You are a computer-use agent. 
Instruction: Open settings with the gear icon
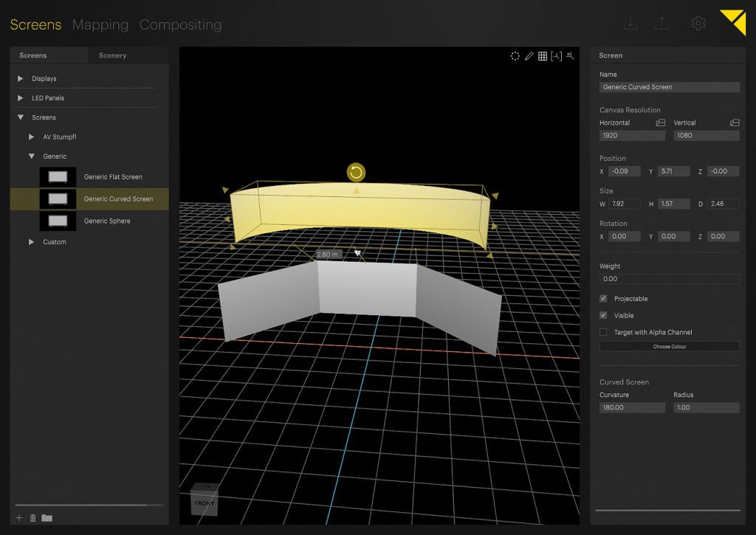tap(698, 24)
